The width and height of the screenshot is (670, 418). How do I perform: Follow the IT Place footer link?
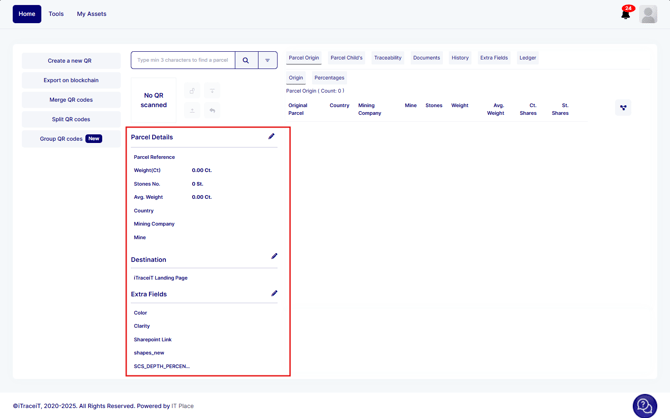click(x=183, y=406)
